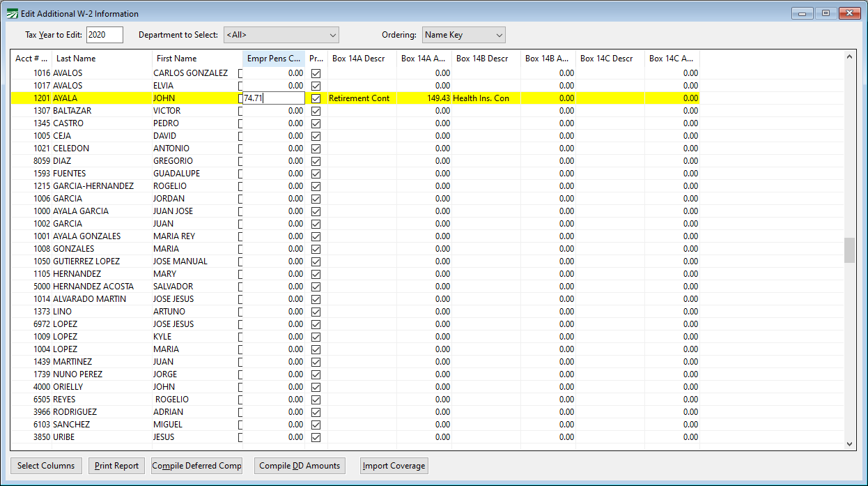The image size is (868, 486).
Task: Toggle the Pr... checkbox for AYALA JOHN
Action: tap(316, 98)
